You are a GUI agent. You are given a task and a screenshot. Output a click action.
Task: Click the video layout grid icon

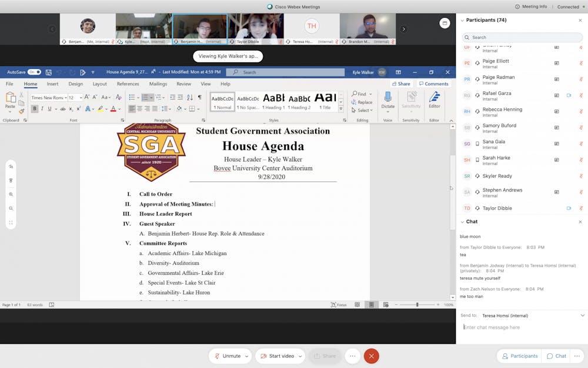(x=445, y=23)
